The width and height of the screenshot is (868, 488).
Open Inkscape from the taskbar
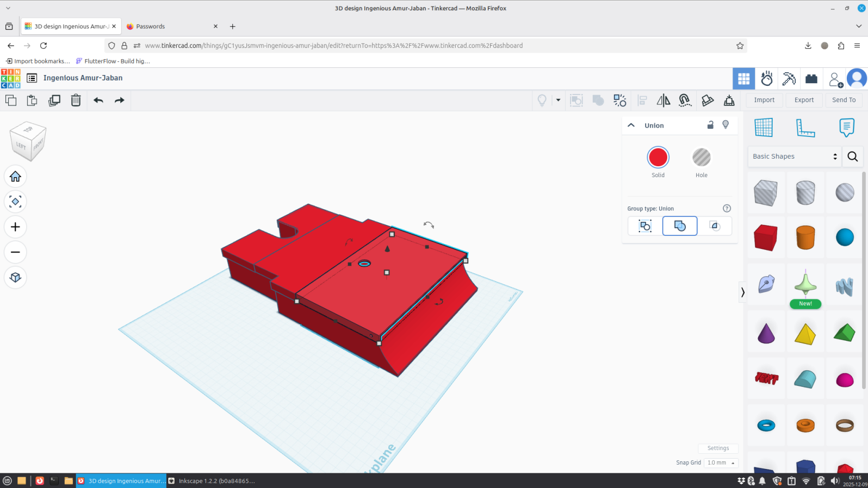(x=211, y=481)
